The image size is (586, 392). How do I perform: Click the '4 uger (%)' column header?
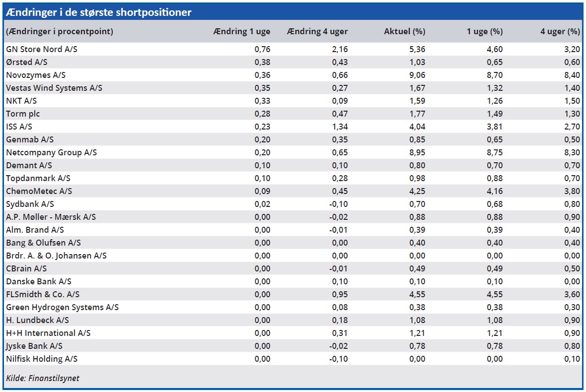(560, 32)
